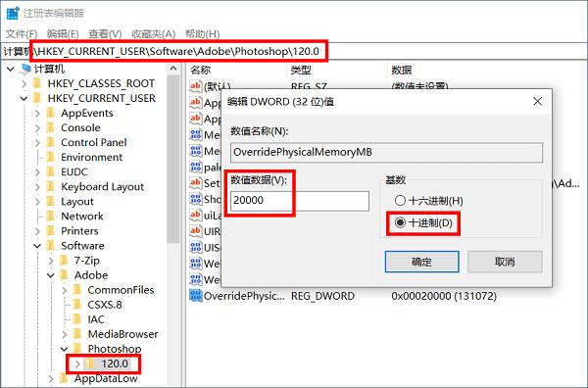Open the 文件(F) menu
This screenshot has width=588, height=388.
coord(22,34)
